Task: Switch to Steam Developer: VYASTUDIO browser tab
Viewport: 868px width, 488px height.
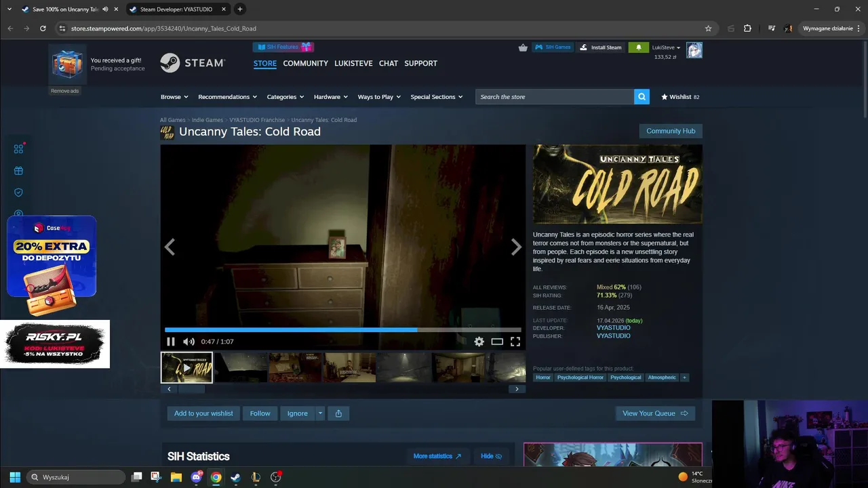Action: point(176,9)
